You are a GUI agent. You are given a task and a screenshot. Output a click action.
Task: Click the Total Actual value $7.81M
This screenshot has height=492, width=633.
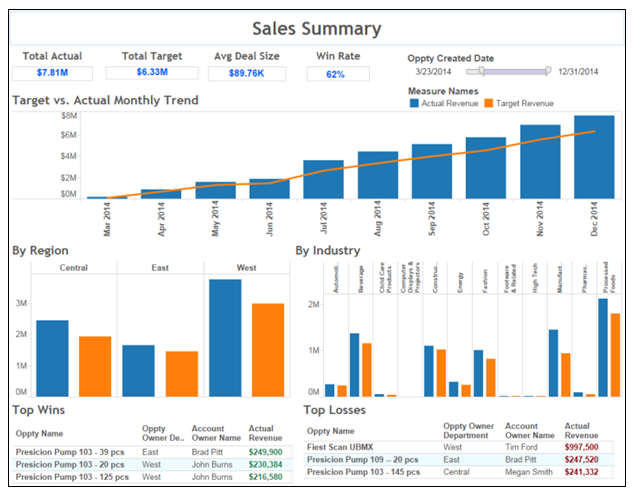[52, 73]
